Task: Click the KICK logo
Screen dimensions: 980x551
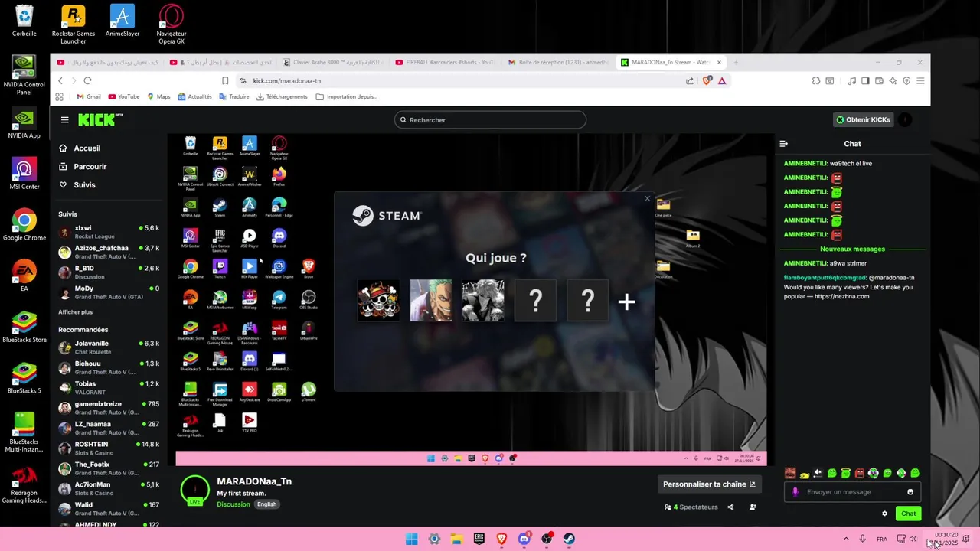Action: [x=100, y=119]
